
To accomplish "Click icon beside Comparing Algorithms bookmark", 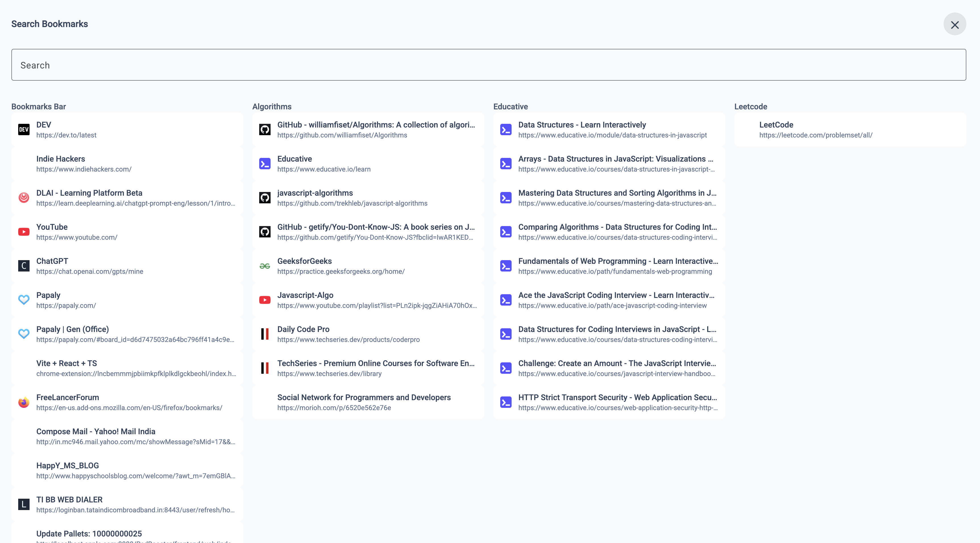I will [x=506, y=232].
